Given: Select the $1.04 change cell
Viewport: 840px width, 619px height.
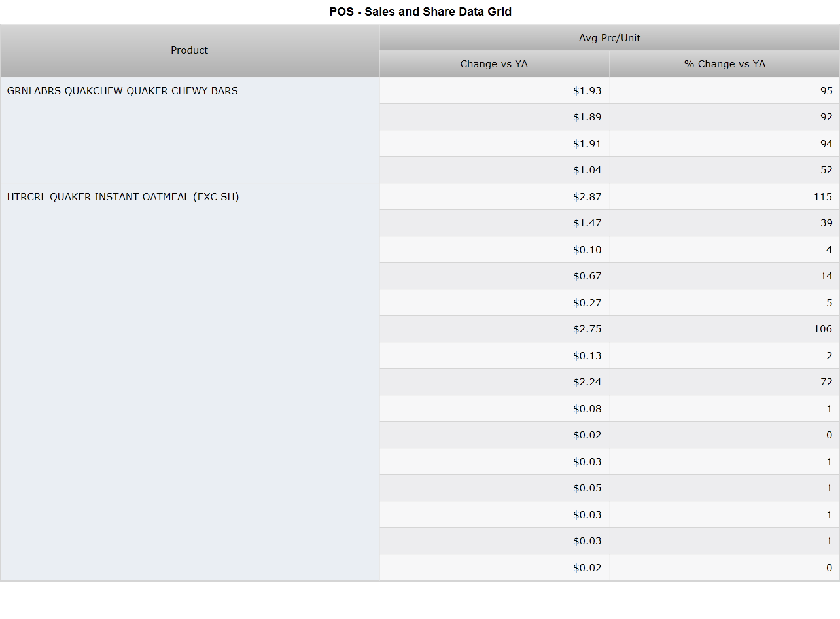Looking at the screenshot, I should pos(495,170).
